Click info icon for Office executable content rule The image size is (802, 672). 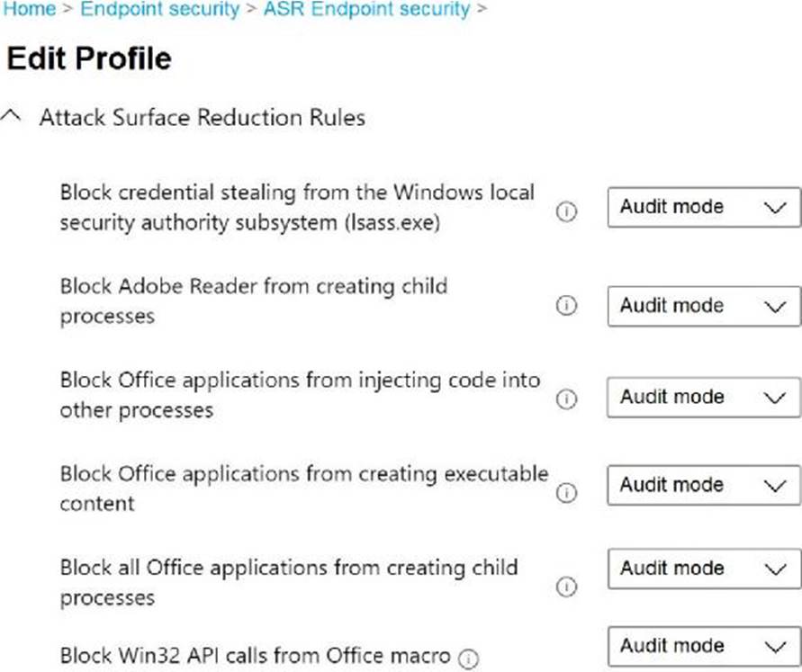tap(566, 493)
